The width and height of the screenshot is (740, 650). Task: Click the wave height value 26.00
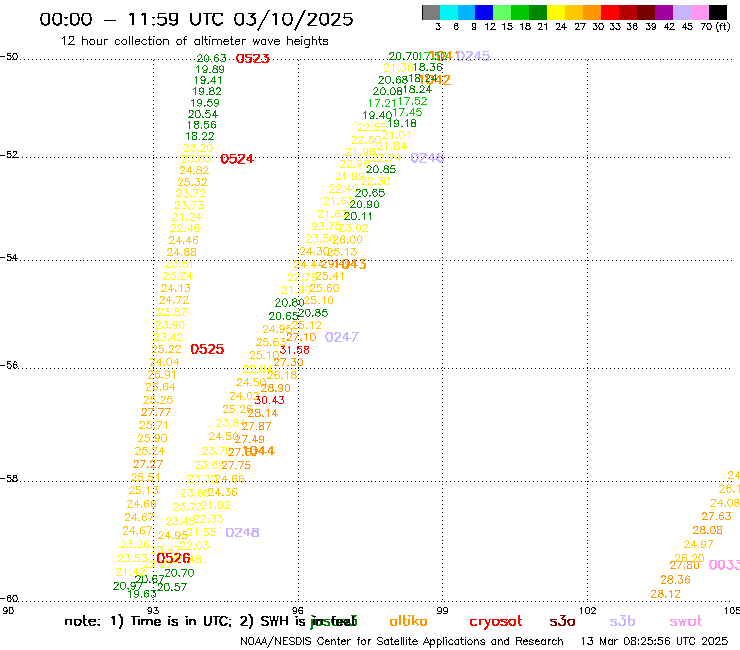pos(347,240)
